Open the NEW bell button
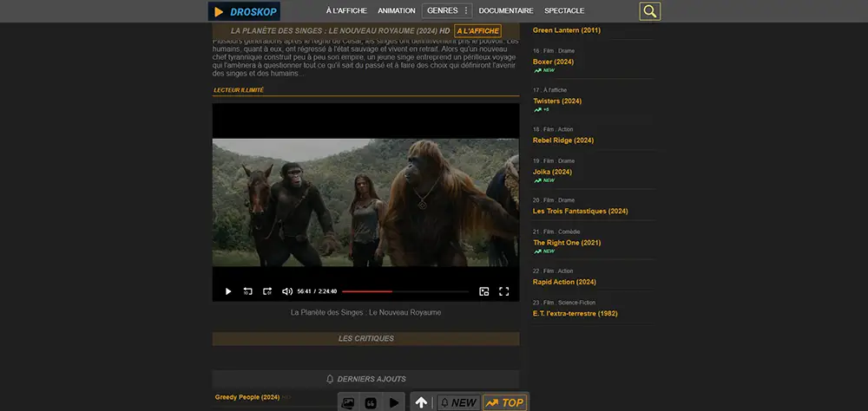 point(457,402)
